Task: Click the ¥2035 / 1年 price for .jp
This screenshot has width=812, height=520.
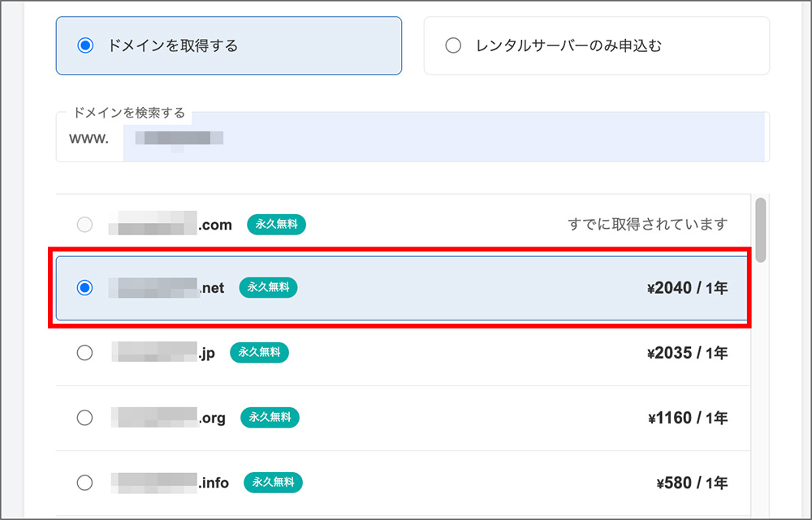Action: (x=688, y=353)
